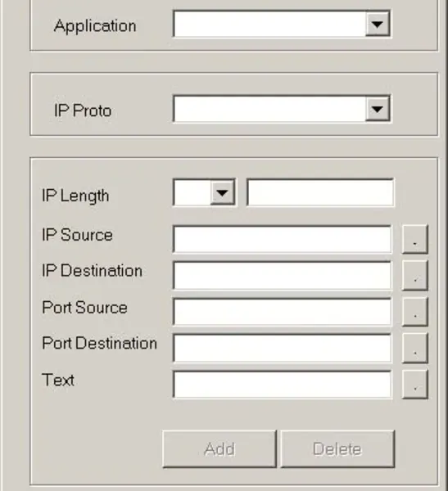Screen dimensions: 448x491
Task: Click the small button next to Port Source
Action: click(414, 312)
